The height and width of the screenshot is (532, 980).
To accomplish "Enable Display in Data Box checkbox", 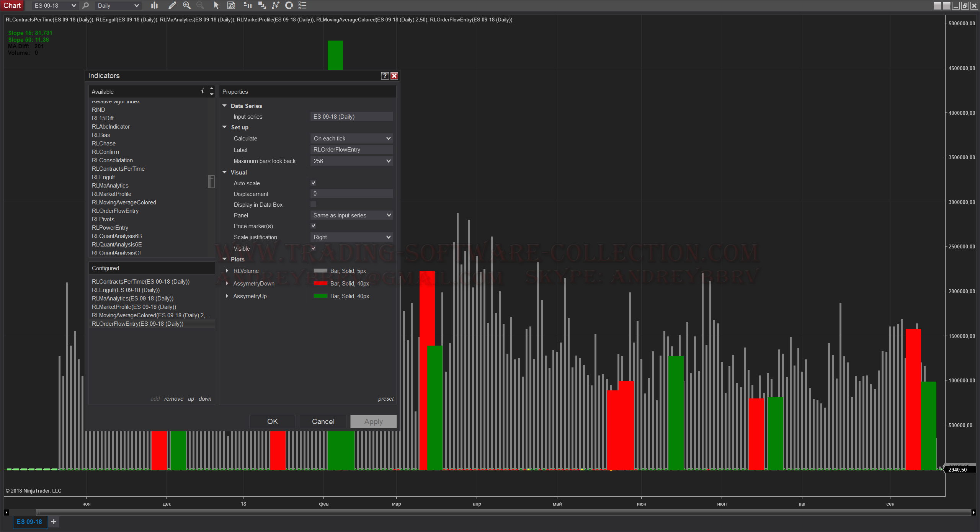I will tap(313, 204).
